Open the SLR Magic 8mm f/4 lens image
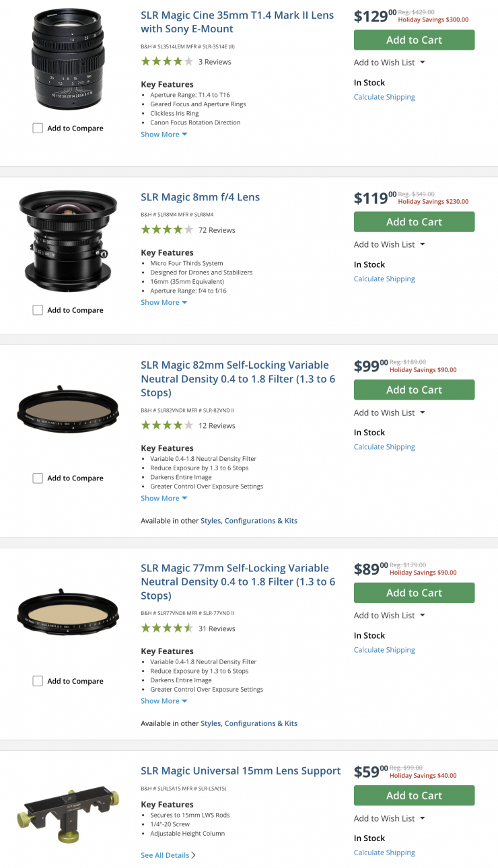This screenshot has width=498, height=868. [x=68, y=242]
